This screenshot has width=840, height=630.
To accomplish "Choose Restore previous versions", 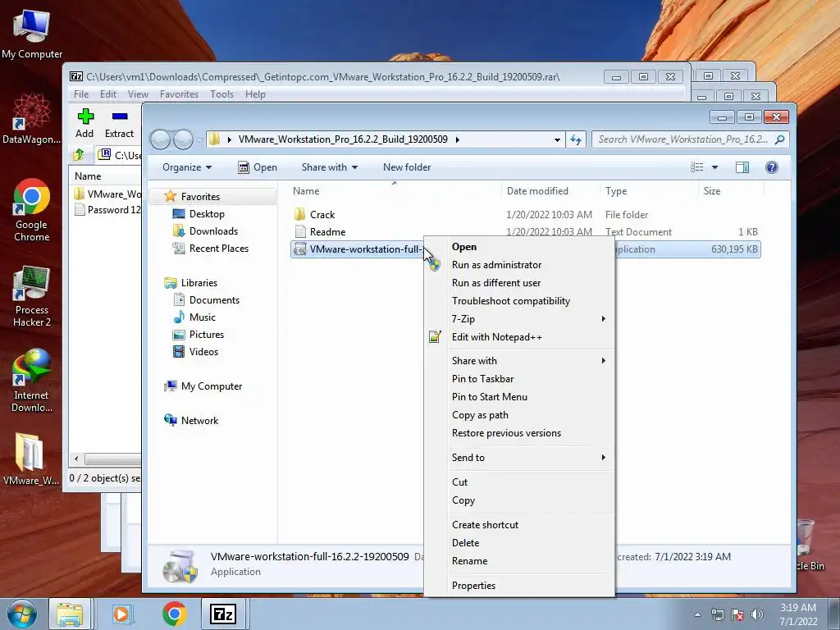I will (506, 433).
